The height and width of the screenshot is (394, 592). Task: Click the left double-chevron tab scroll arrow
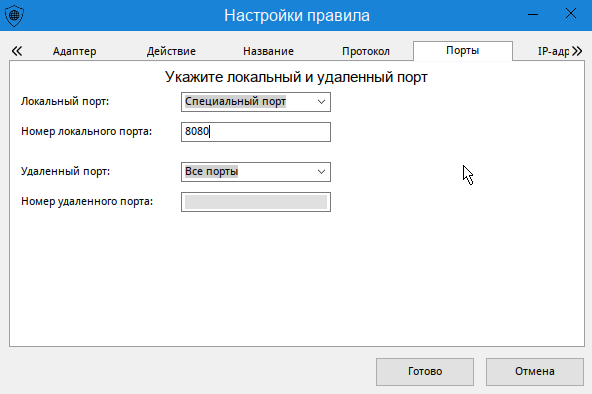(17, 51)
